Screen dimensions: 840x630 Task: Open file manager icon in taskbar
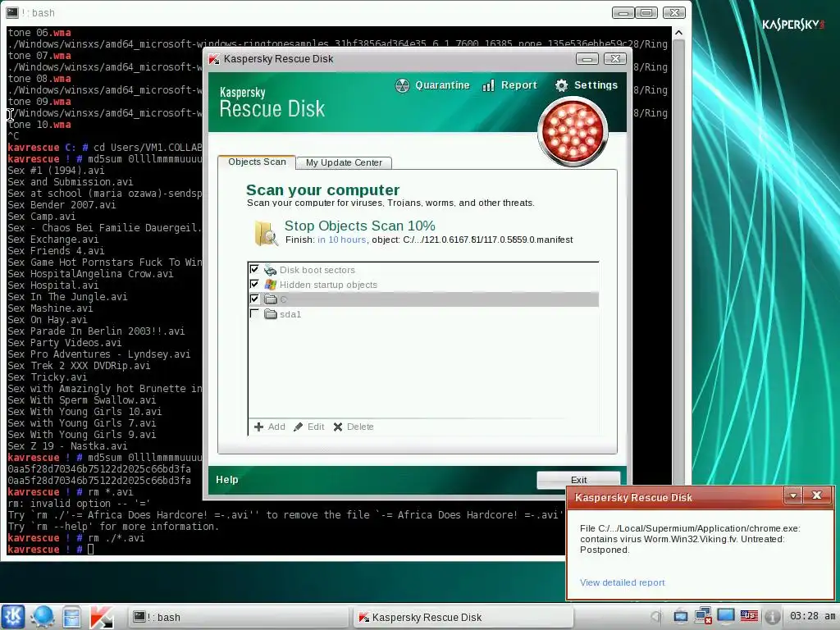(71, 617)
